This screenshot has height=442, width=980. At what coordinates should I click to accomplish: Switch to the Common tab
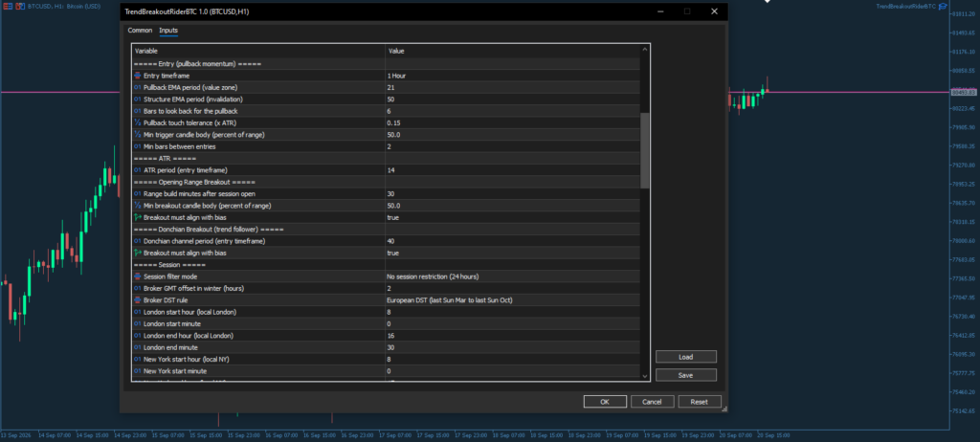point(140,30)
